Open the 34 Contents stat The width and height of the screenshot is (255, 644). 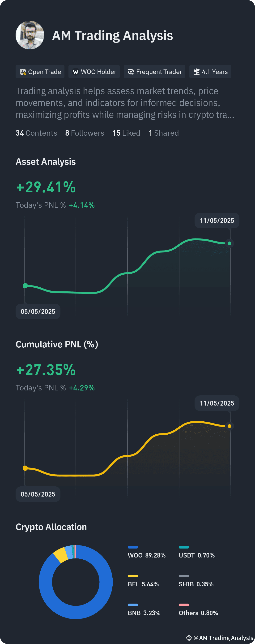click(36, 133)
